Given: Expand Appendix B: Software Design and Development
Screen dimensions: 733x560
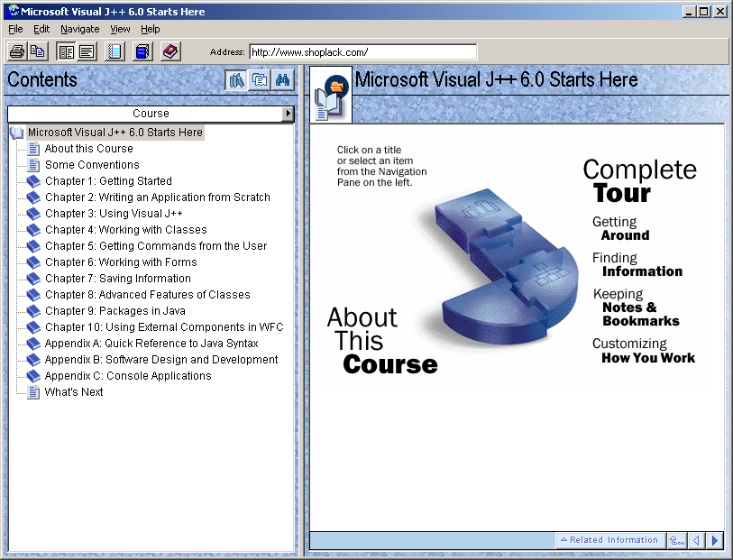Looking at the screenshot, I should click(161, 360).
